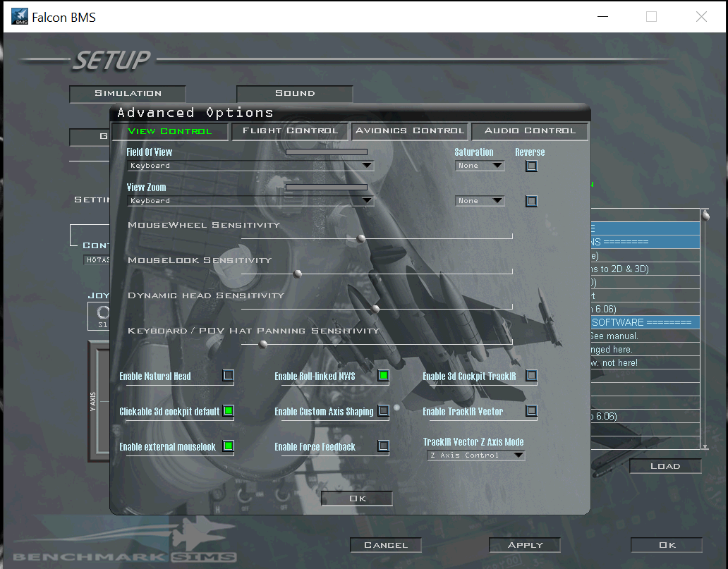Click Keyboard/POV Hat Panning Sensitivity slider handle
Viewport: 728px width, 569px height.
pyautogui.click(x=263, y=344)
